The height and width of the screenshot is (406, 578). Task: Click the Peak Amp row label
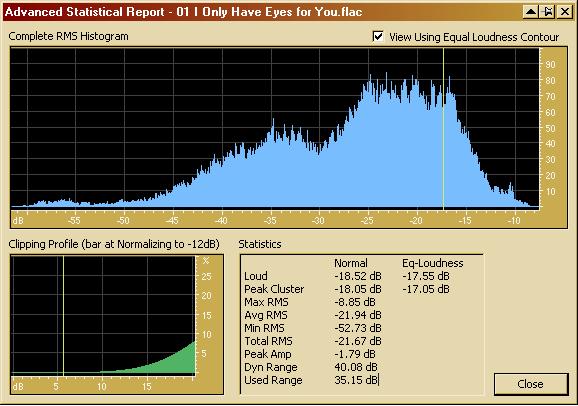pyautogui.click(x=268, y=354)
